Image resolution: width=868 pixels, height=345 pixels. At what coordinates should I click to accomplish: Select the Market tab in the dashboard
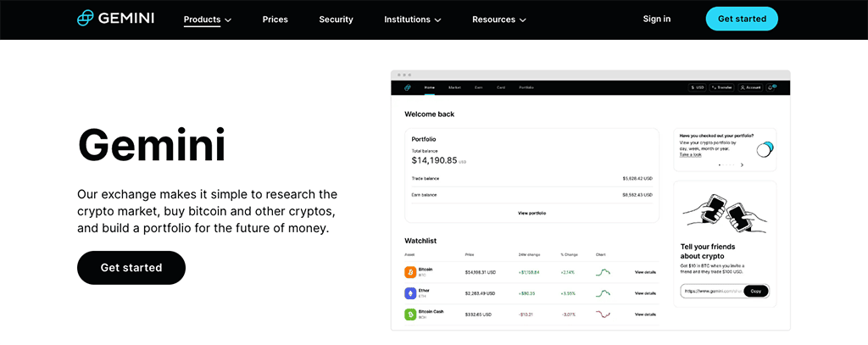[x=454, y=87]
